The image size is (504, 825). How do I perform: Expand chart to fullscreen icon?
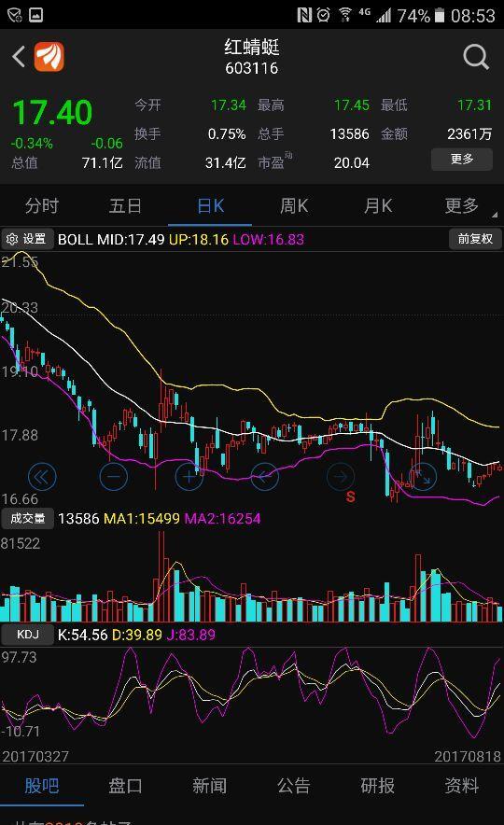[x=423, y=477]
